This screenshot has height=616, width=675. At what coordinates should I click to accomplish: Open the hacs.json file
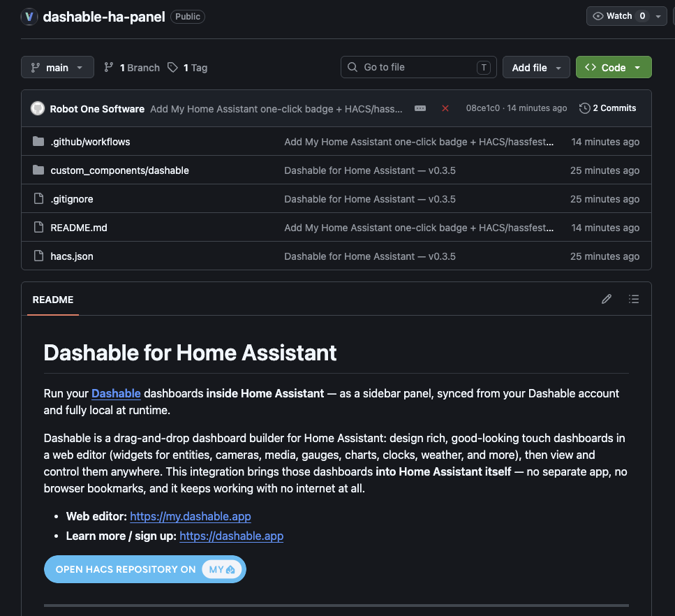[71, 256]
